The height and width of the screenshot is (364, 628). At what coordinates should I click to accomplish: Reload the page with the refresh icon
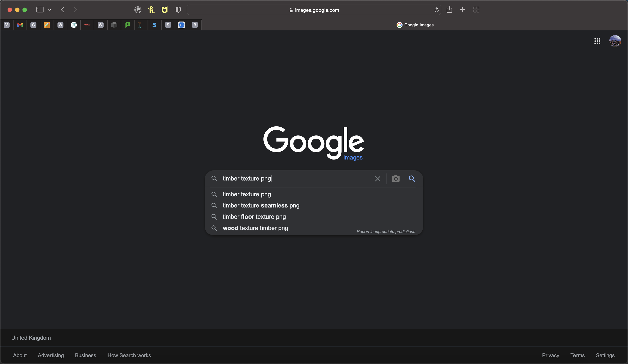click(436, 10)
